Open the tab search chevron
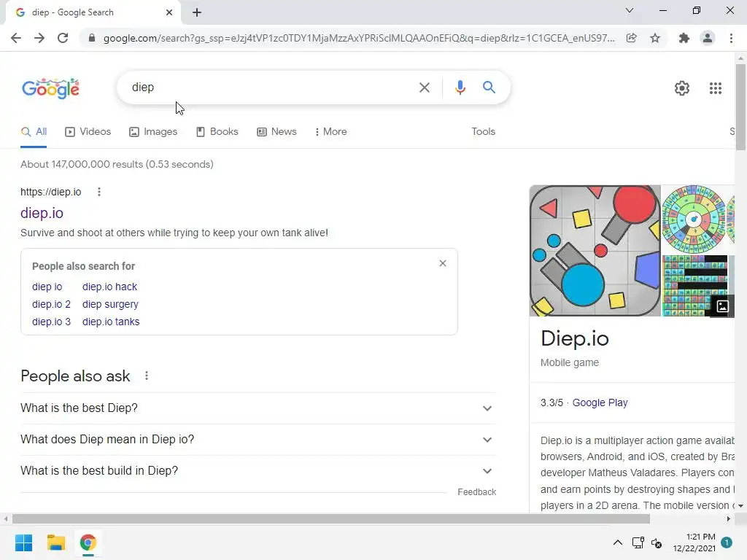Viewport: 747px width, 560px height. (630, 10)
